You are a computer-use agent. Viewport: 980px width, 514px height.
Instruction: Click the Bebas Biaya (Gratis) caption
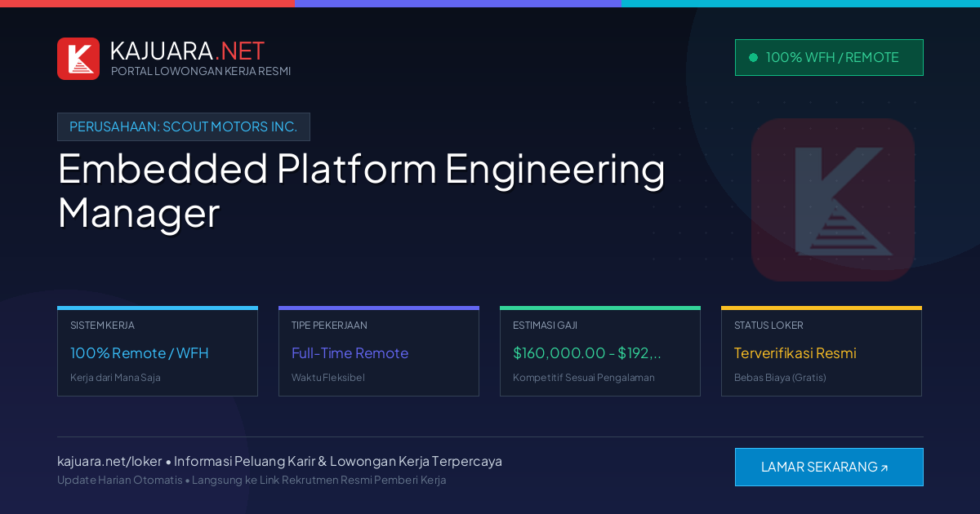coord(780,378)
